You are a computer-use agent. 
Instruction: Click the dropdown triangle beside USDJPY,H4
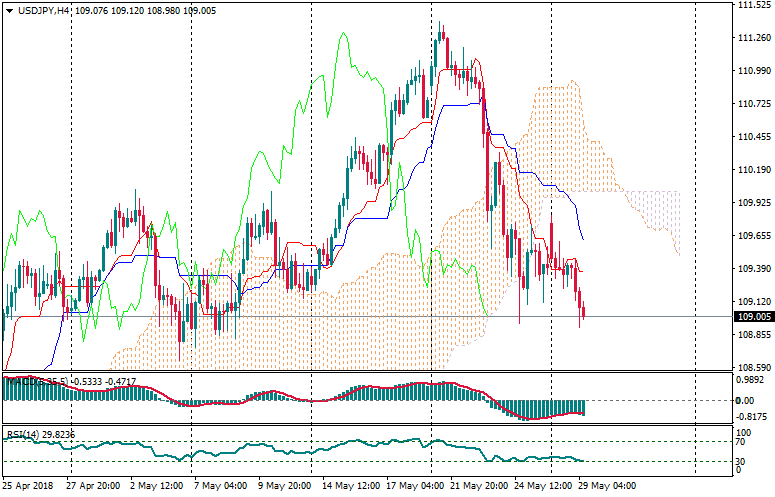(x=9, y=9)
